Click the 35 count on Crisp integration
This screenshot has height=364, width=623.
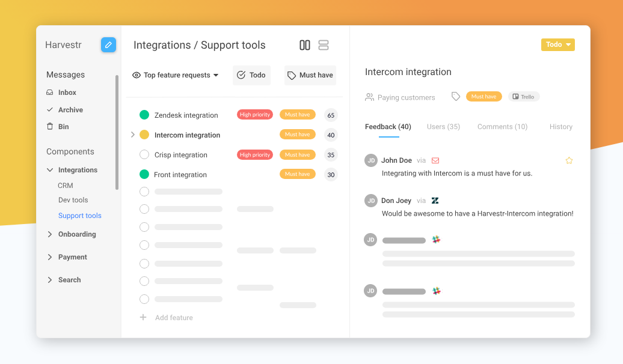click(x=331, y=155)
